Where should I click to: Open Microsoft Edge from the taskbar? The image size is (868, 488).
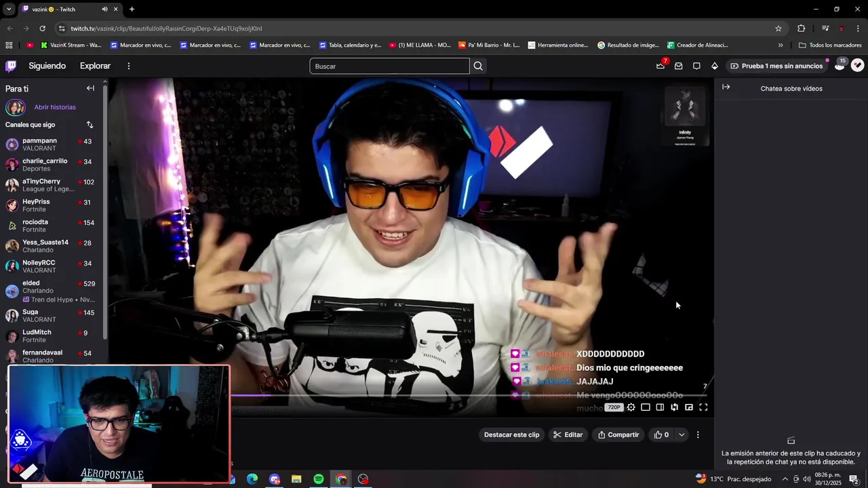click(x=252, y=479)
